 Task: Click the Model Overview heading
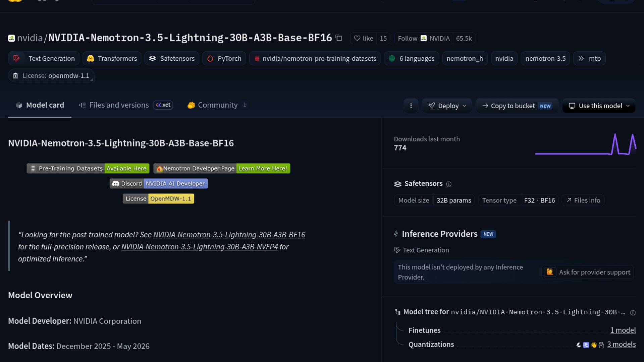(40, 295)
